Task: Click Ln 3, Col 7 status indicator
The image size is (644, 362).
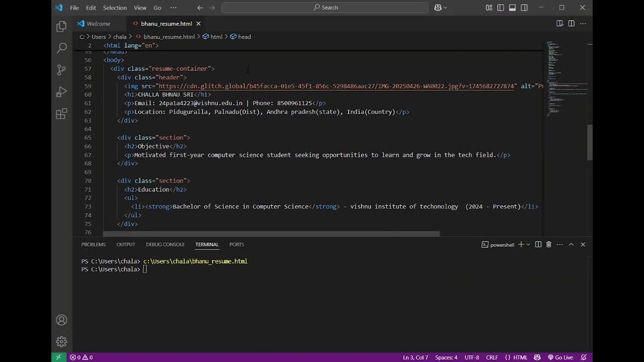Action: [x=416, y=357]
